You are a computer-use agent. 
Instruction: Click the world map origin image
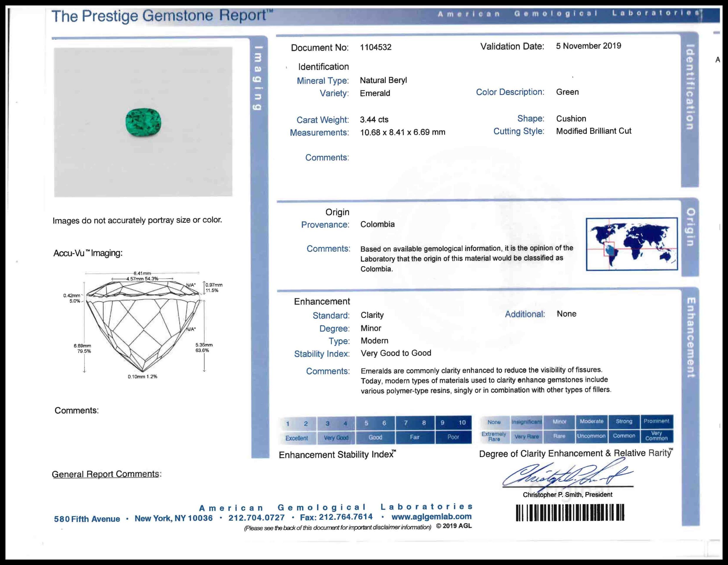point(632,244)
